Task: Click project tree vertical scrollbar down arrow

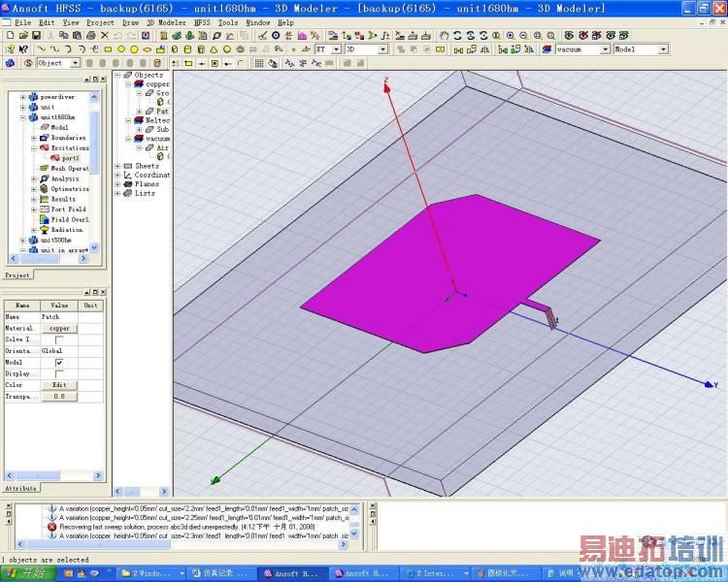Action: tap(94, 248)
